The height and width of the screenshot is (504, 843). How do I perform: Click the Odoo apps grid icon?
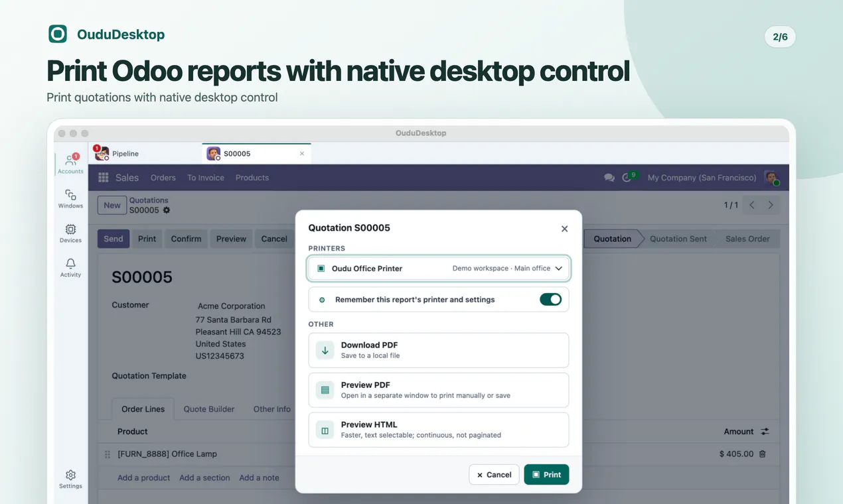[x=104, y=177]
